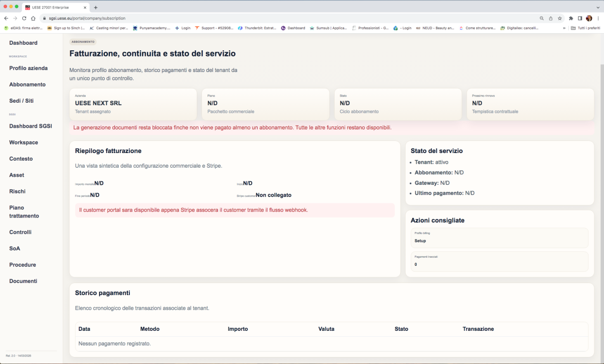Go back with the browser back arrow

(6, 18)
